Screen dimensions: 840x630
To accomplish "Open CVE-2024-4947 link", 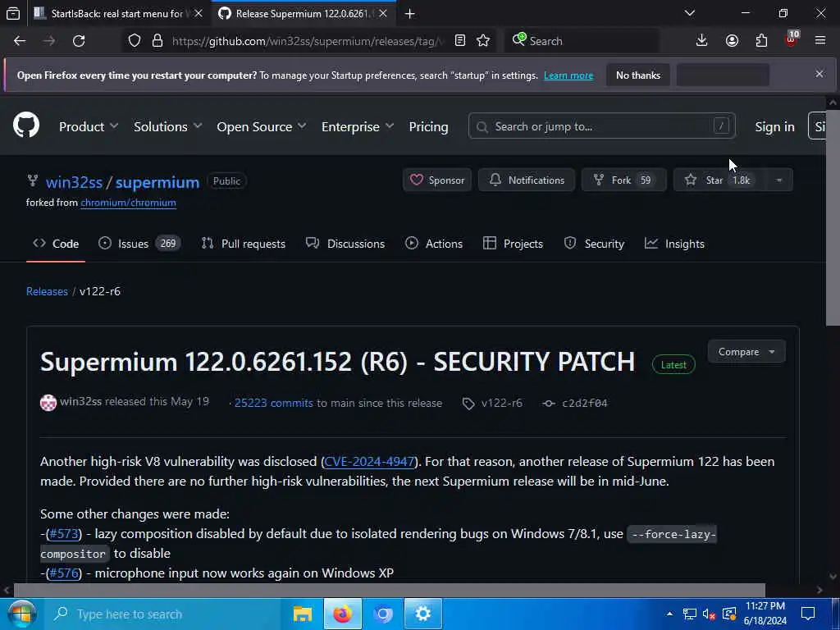I will coord(370,461).
